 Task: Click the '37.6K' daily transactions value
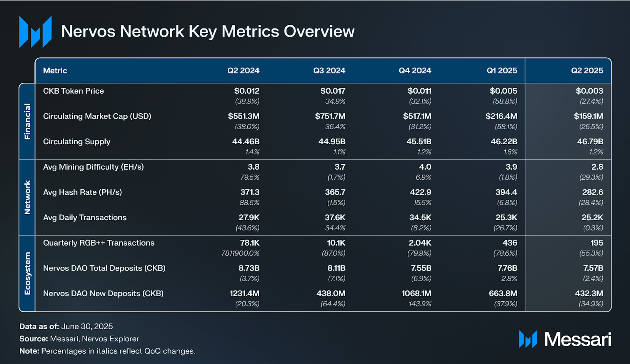(335, 218)
